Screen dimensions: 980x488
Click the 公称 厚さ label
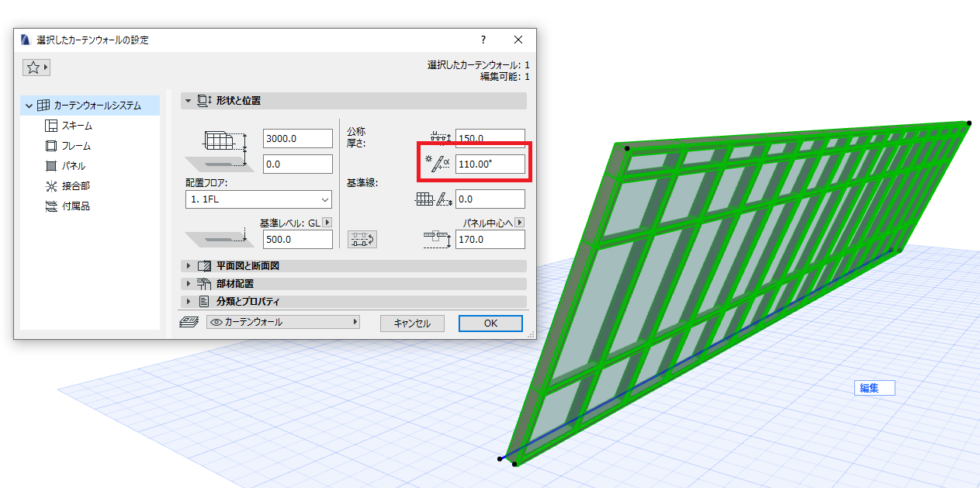[356, 138]
